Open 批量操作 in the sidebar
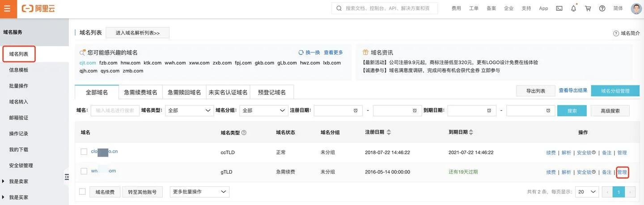 (x=19, y=86)
